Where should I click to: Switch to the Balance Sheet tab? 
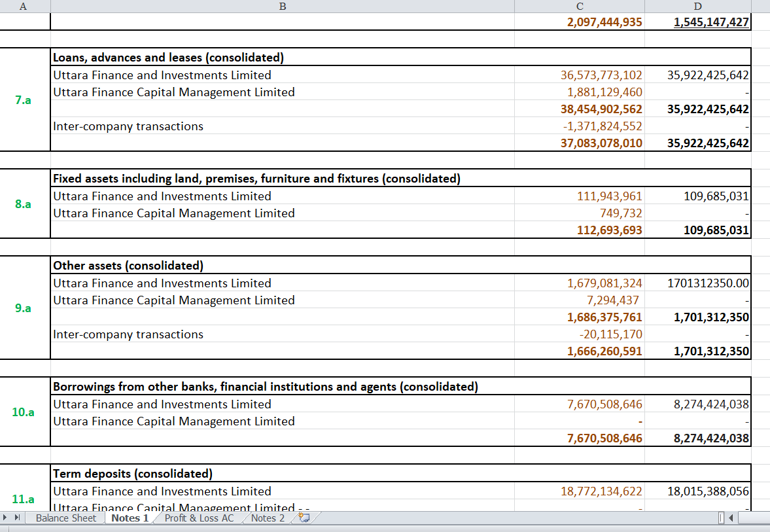tap(65, 518)
